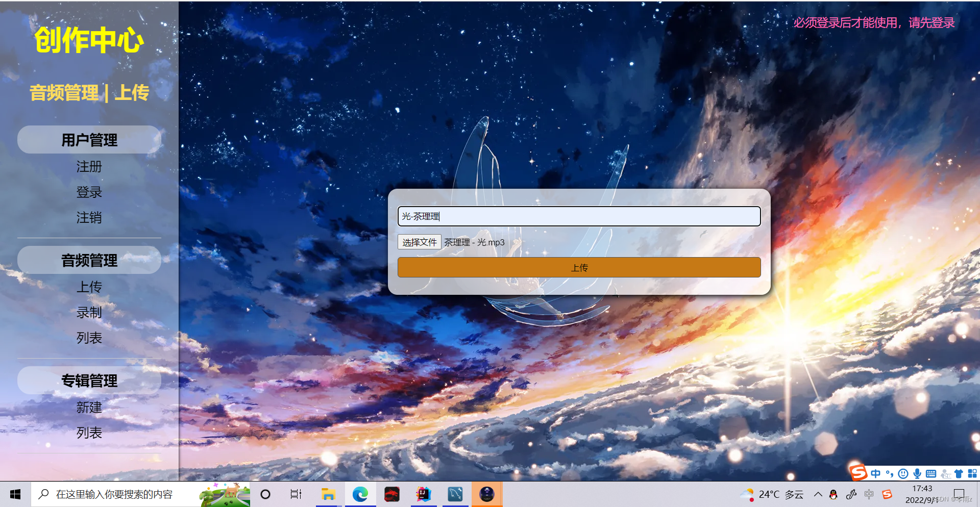Open Cortana circle on taskbar

265,494
